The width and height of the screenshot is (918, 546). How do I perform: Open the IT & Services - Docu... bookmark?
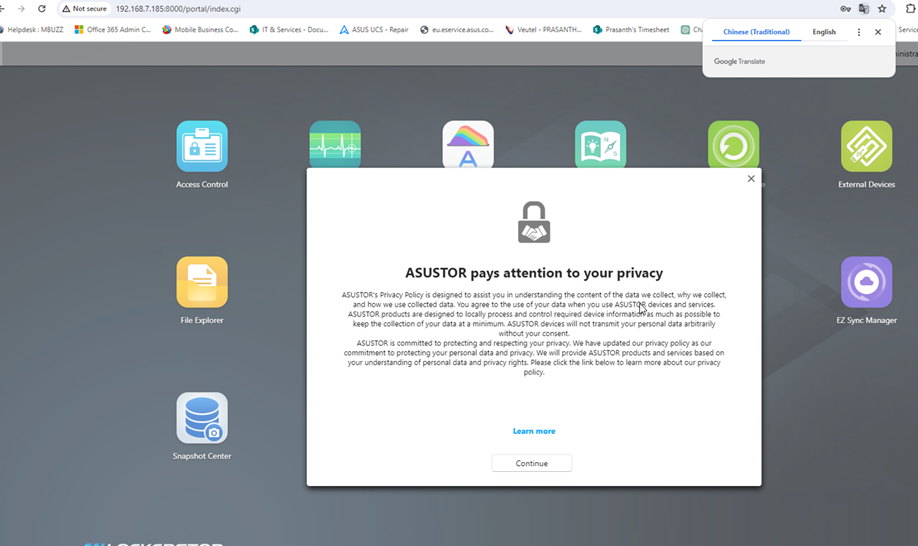click(x=289, y=29)
